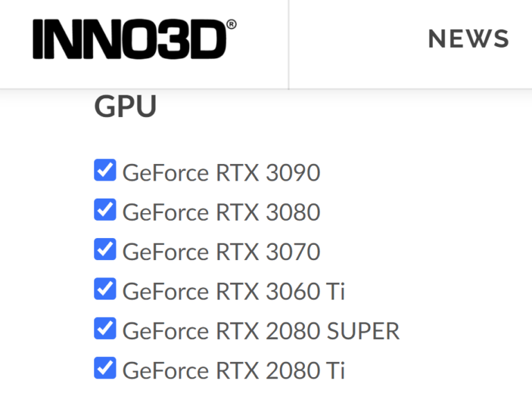Click the GeForce RTX 3070 label text
The image size is (532, 393).
221,251
